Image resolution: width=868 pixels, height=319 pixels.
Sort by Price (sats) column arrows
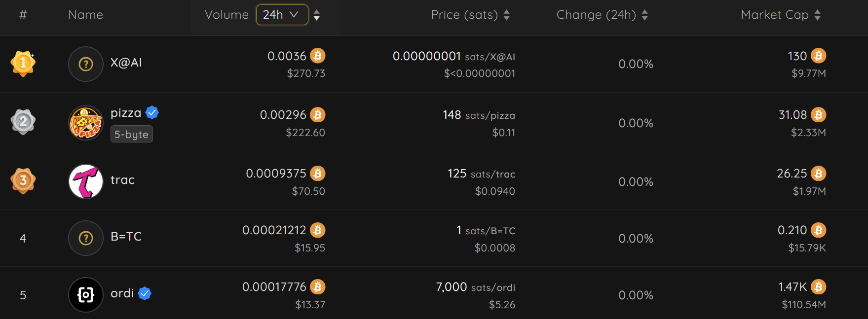pos(506,15)
